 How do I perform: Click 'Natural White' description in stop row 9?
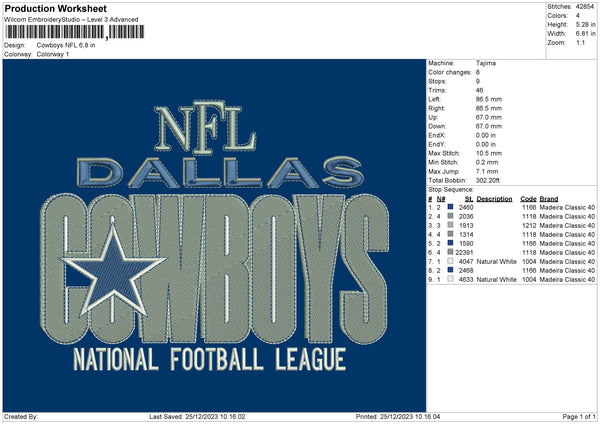click(497, 279)
